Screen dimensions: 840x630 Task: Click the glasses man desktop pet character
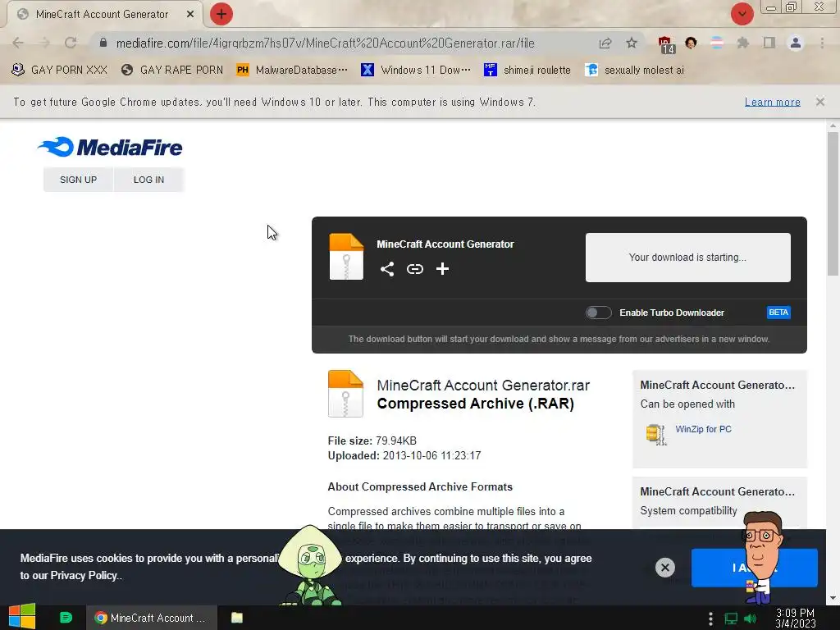762,557
